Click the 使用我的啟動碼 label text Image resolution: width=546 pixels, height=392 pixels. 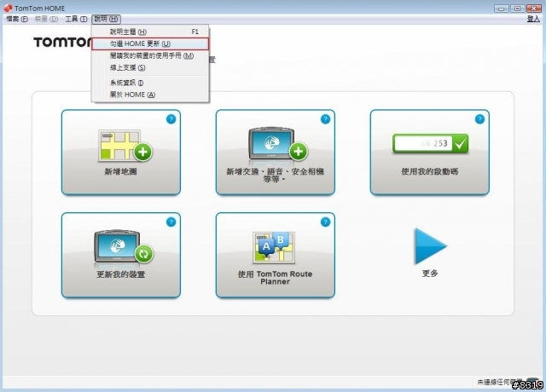tap(430, 171)
